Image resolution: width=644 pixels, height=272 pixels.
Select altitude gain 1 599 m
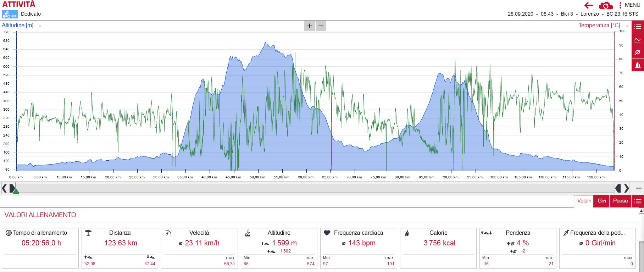284,243
